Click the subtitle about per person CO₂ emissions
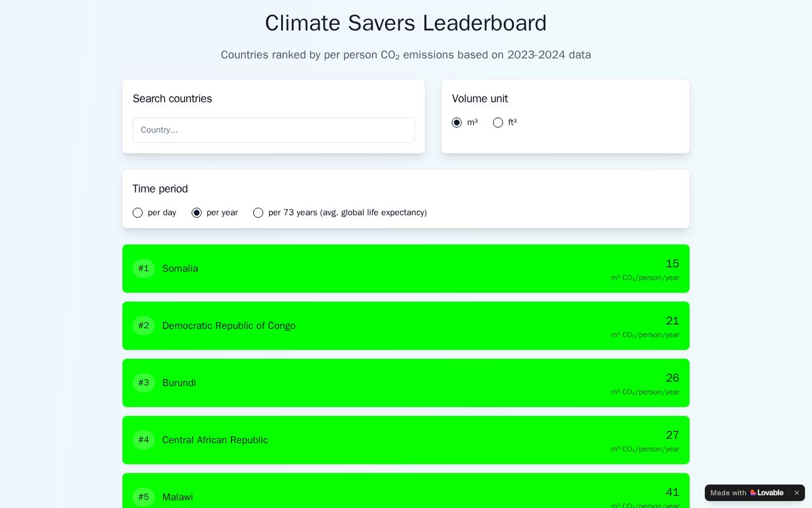 (406, 55)
